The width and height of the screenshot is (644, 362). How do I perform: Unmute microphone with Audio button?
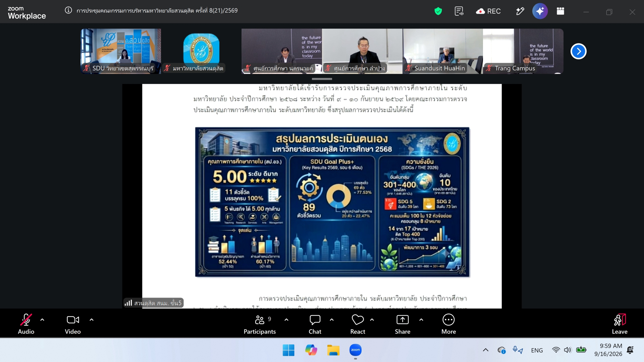[x=26, y=324]
